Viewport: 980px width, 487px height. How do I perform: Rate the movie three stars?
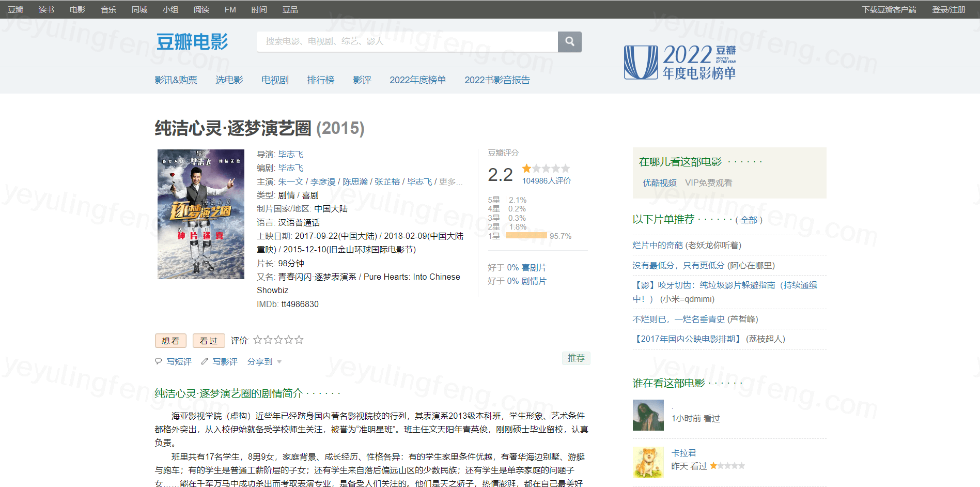tap(278, 340)
